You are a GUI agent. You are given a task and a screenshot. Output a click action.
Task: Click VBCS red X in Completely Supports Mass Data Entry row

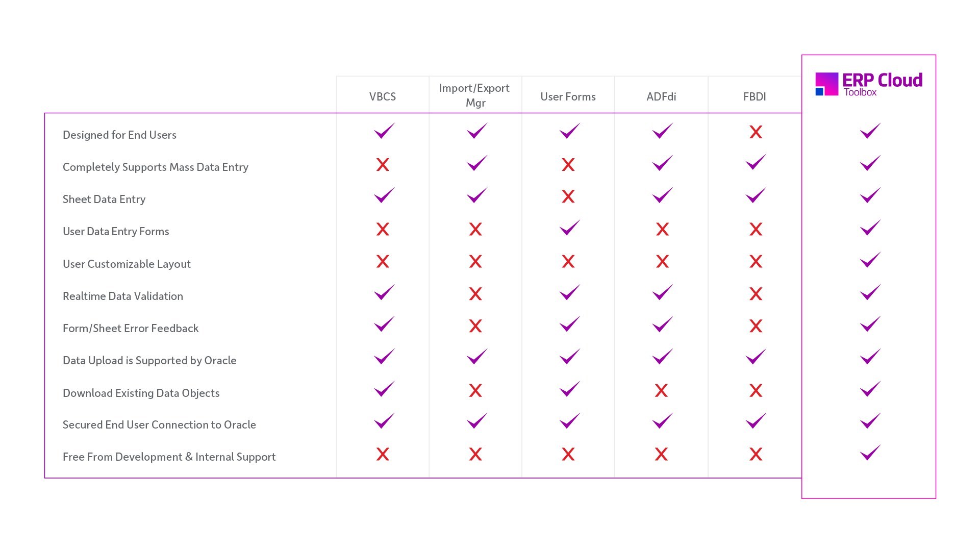coord(383,165)
